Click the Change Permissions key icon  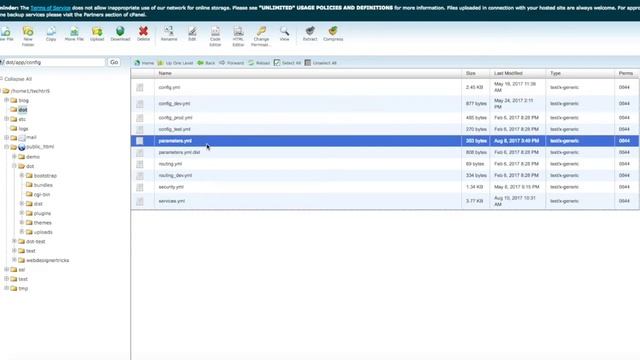coord(261,31)
